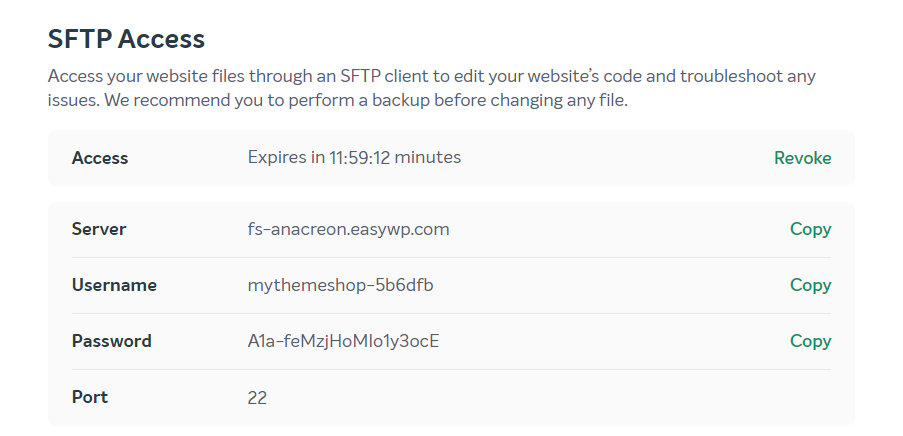
Task: Click the Access row label
Action: click(x=100, y=158)
